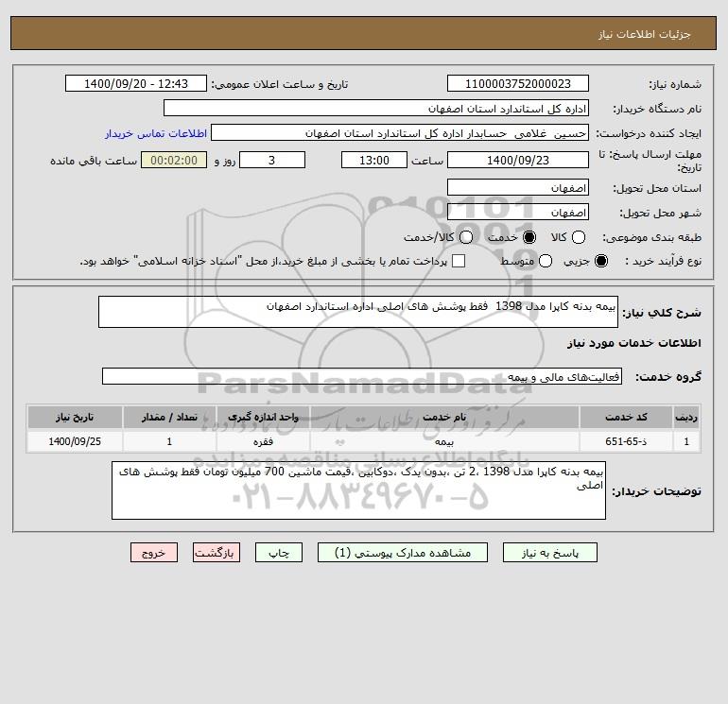Select the کالا radio button
The height and width of the screenshot is (704, 728).
(x=579, y=237)
